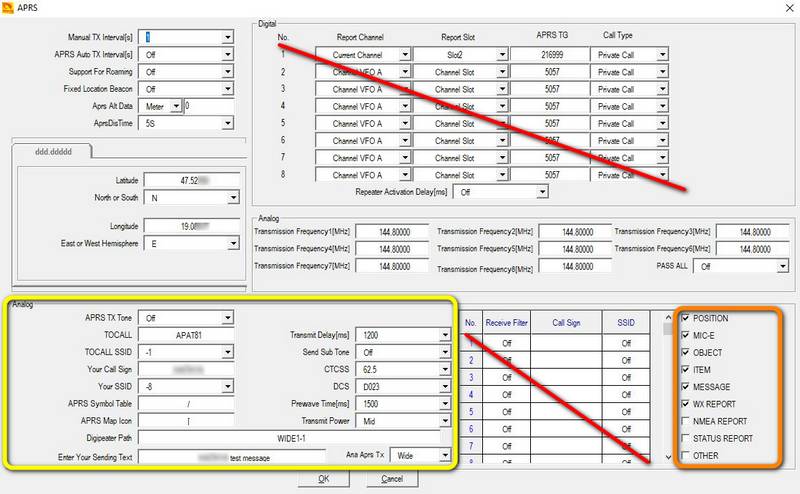Viewport: 800px width, 494px height.
Task: Click the OK button
Action: 324,479
